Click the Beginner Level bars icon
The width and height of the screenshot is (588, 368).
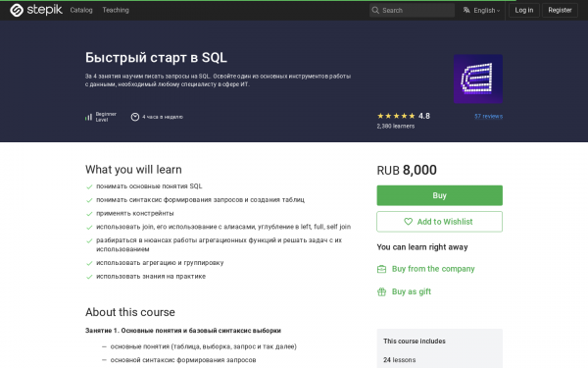[88, 117]
